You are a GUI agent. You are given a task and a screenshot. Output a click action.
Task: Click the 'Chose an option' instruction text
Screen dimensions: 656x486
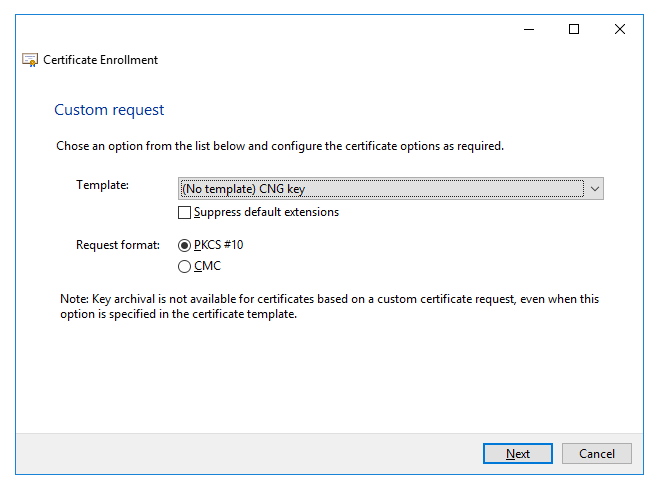[x=280, y=146]
